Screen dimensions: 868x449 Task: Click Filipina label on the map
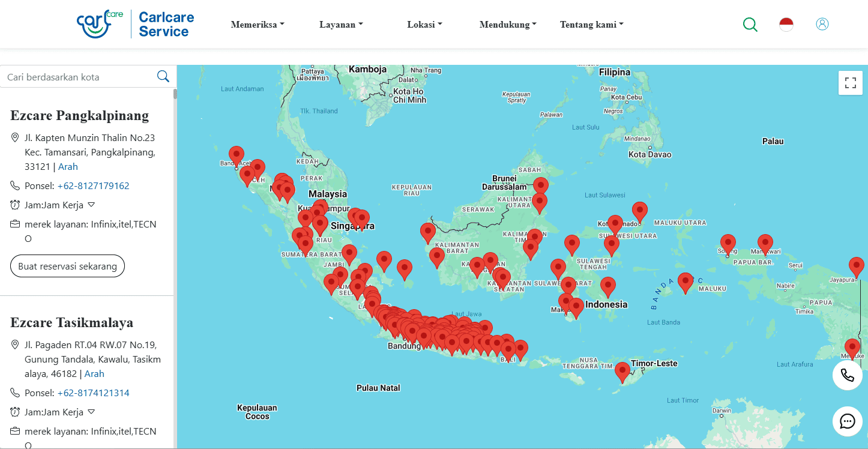tap(615, 72)
